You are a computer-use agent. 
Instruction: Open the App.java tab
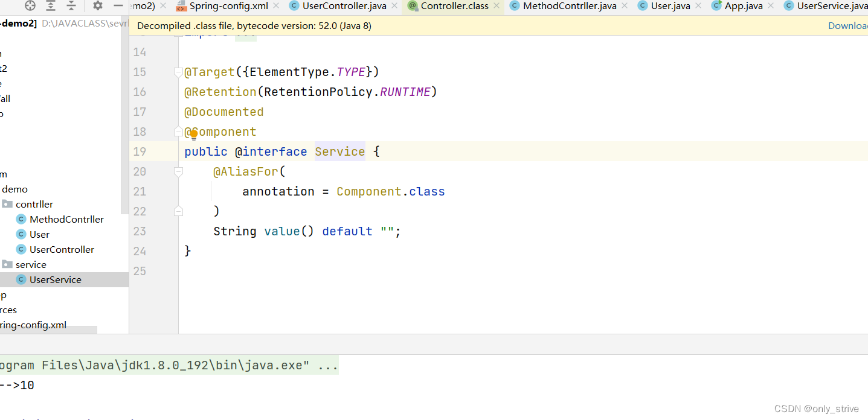point(744,6)
